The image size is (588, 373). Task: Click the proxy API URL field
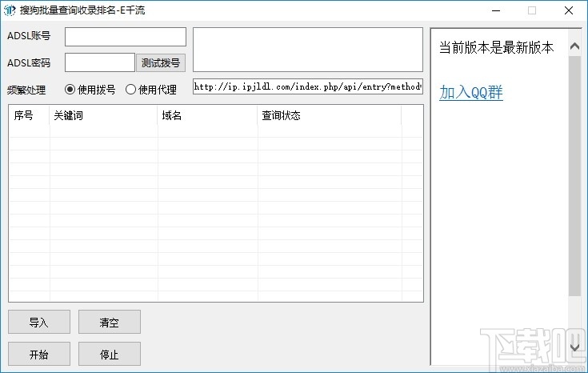pos(308,86)
